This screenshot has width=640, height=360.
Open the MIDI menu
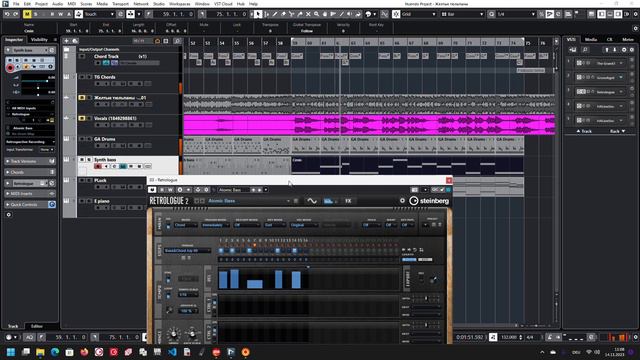tap(71, 4)
